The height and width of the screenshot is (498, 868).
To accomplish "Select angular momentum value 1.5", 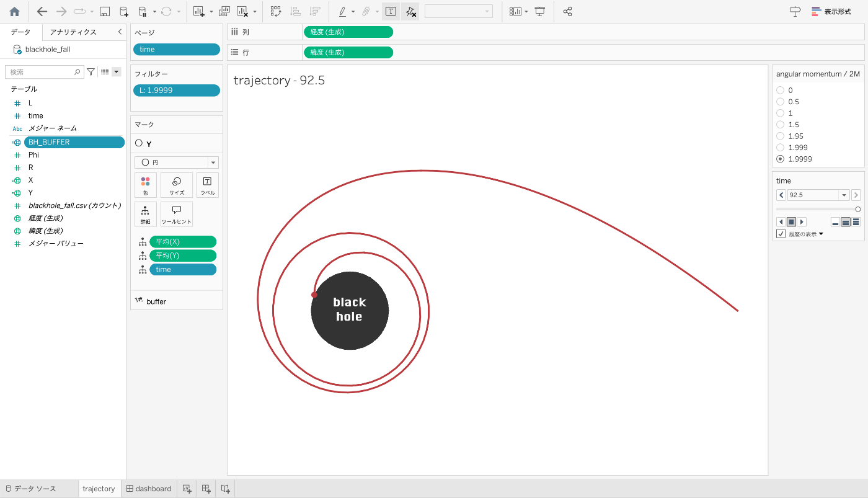I will click(x=781, y=125).
